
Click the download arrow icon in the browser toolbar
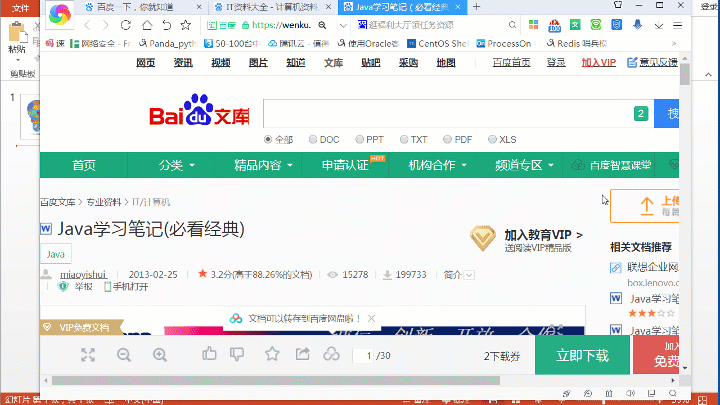tap(658, 25)
